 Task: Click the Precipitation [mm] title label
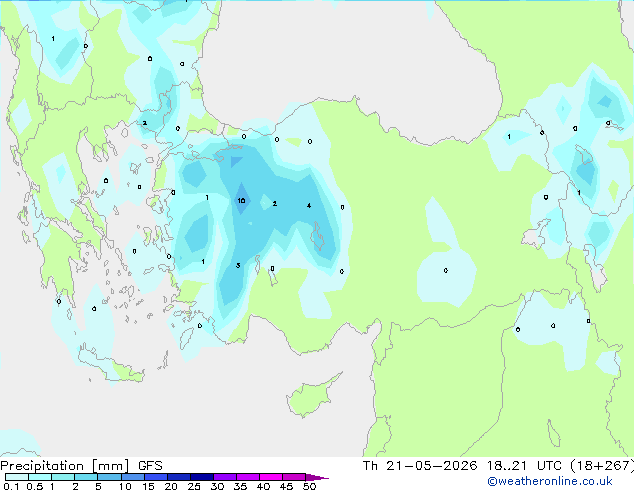point(65,466)
